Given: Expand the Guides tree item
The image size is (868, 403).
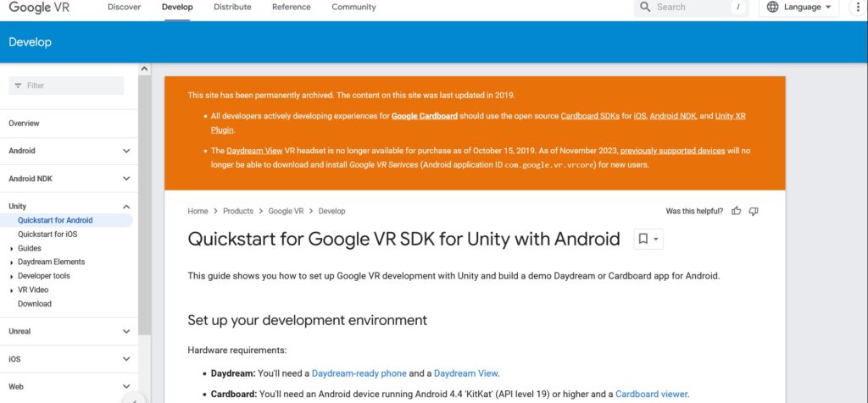Looking at the screenshot, I should click(x=12, y=249).
